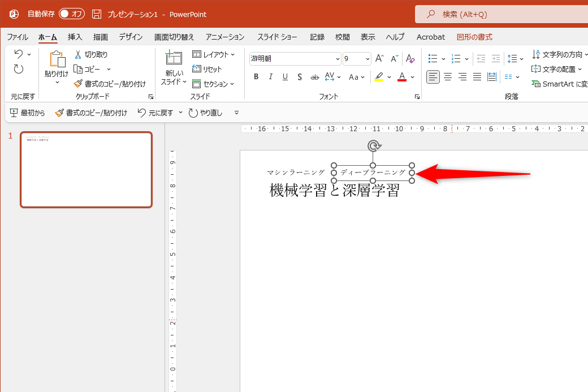Switch to the デザイン tab

pyautogui.click(x=131, y=37)
